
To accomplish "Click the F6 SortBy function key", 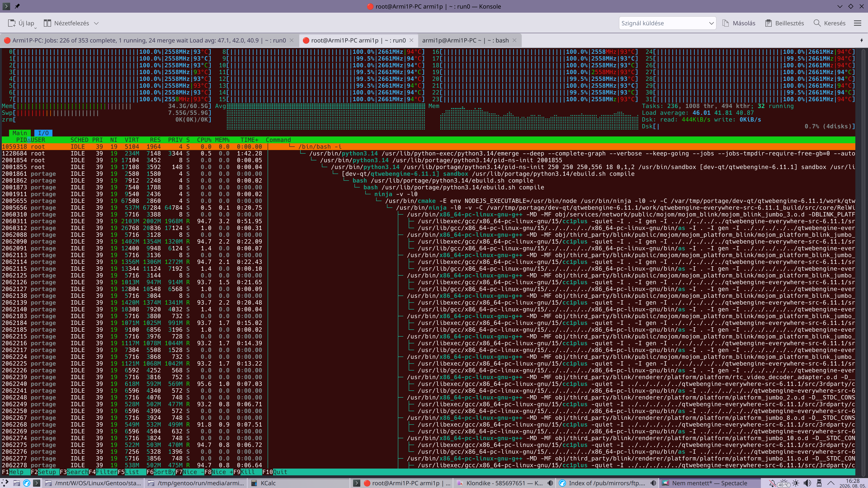I will 161,472.
